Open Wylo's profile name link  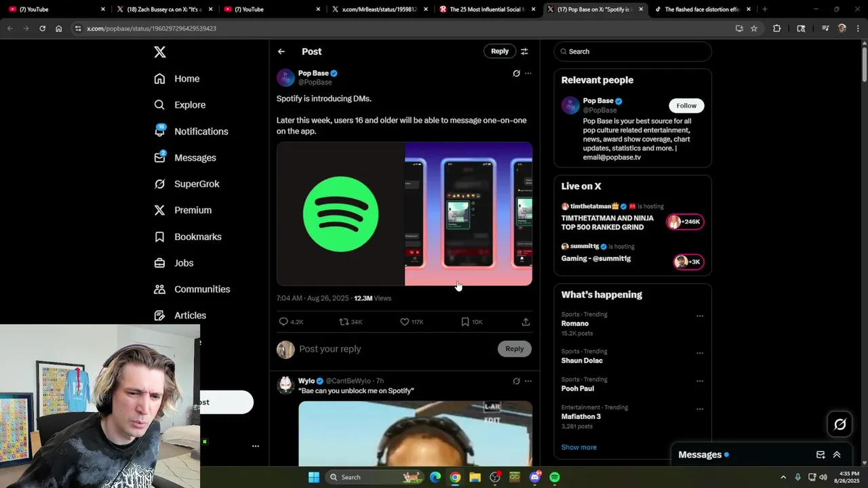click(x=307, y=381)
